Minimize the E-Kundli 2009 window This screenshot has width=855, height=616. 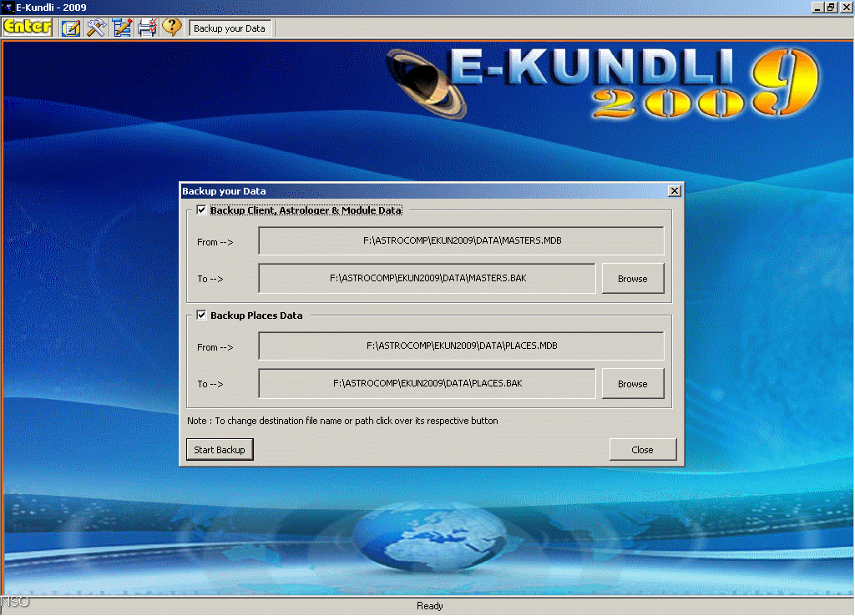pos(817,7)
